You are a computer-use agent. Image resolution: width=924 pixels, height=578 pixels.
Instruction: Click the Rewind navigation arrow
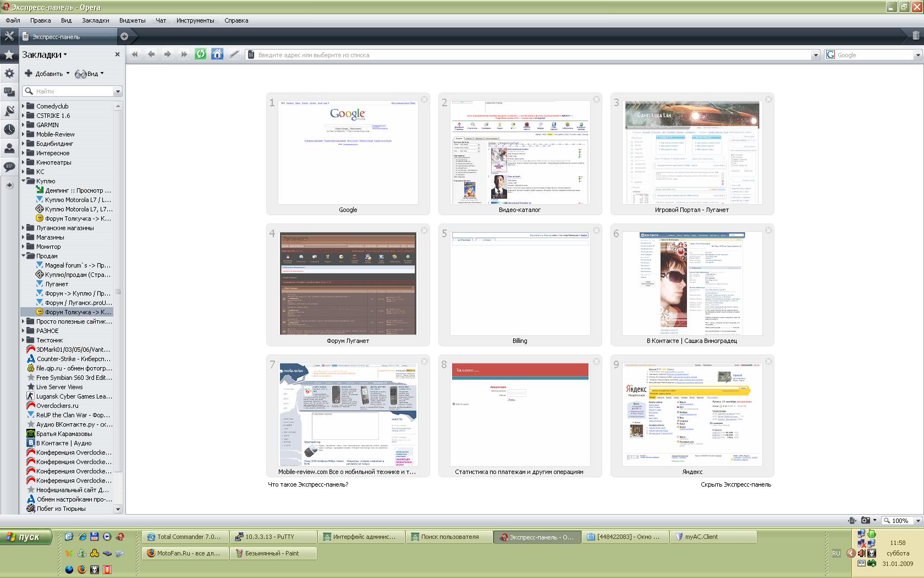(135, 54)
